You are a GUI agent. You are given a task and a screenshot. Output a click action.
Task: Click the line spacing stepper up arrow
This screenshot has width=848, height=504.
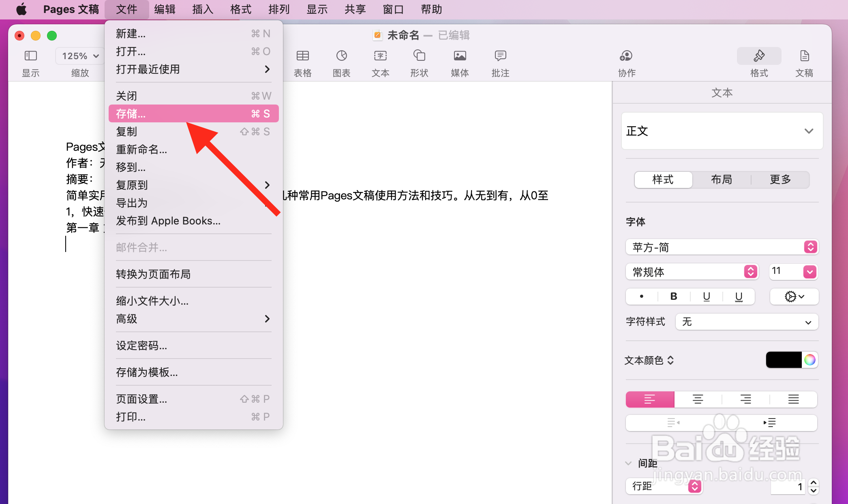pyautogui.click(x=813, y=483)
